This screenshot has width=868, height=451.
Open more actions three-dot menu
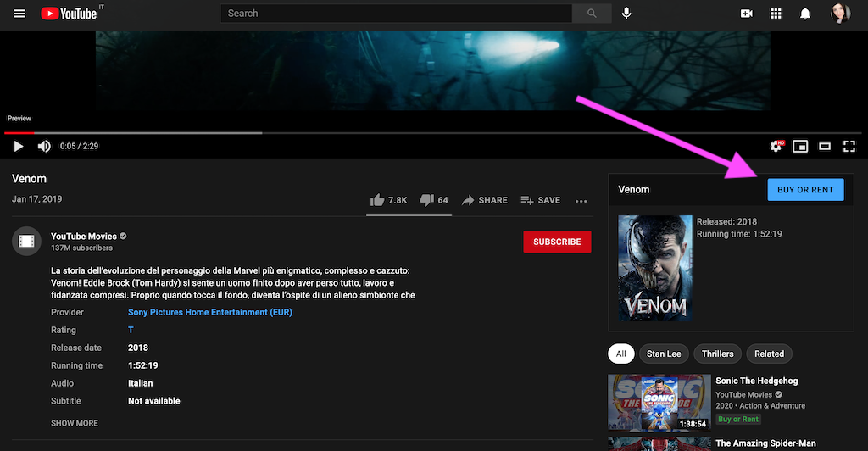coord(581,201)
